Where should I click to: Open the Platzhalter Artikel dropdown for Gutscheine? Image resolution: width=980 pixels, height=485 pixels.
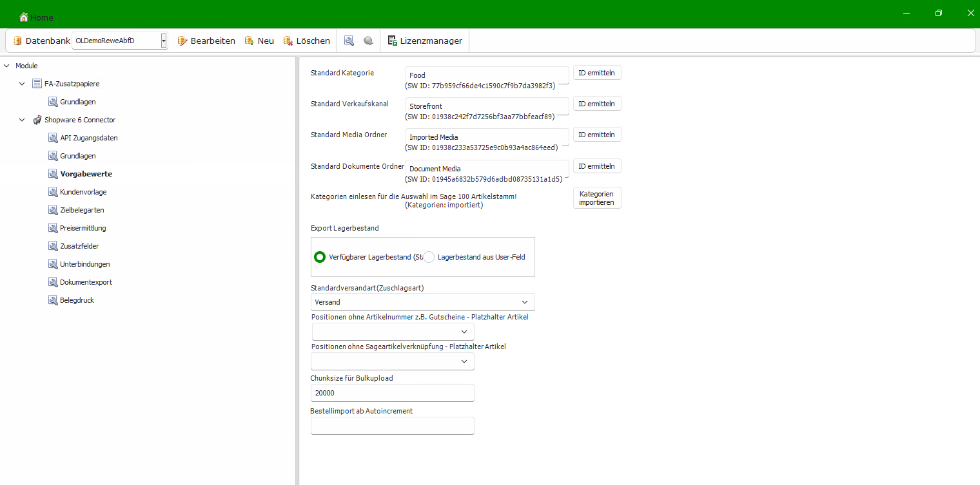[464, 332]
